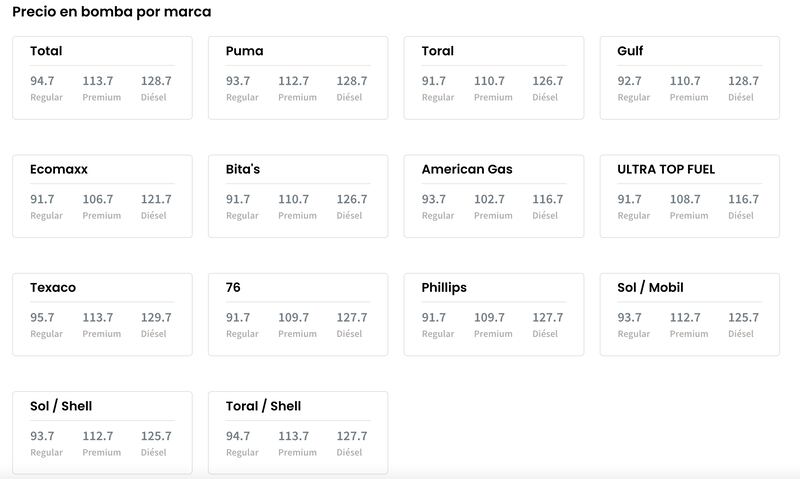Select the Ecomaxx price card
This screenshot has width=800, height=479.
(102, 196)
